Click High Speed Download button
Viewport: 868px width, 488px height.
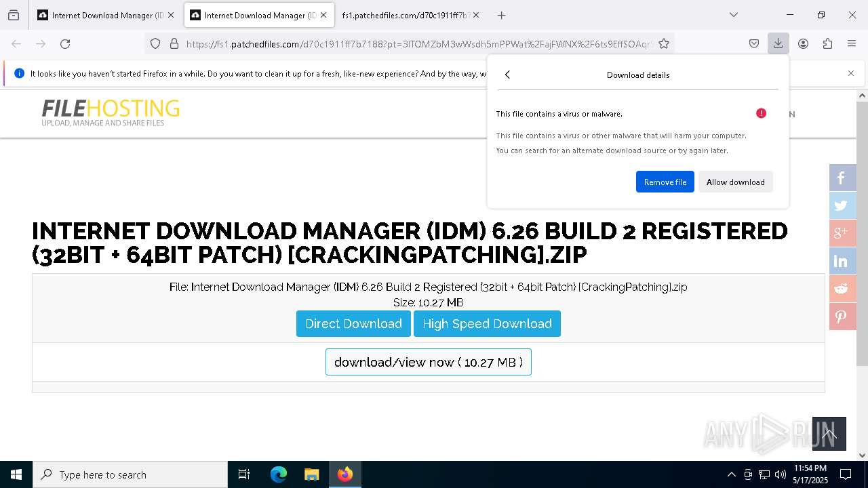click(x=487, y=323)
